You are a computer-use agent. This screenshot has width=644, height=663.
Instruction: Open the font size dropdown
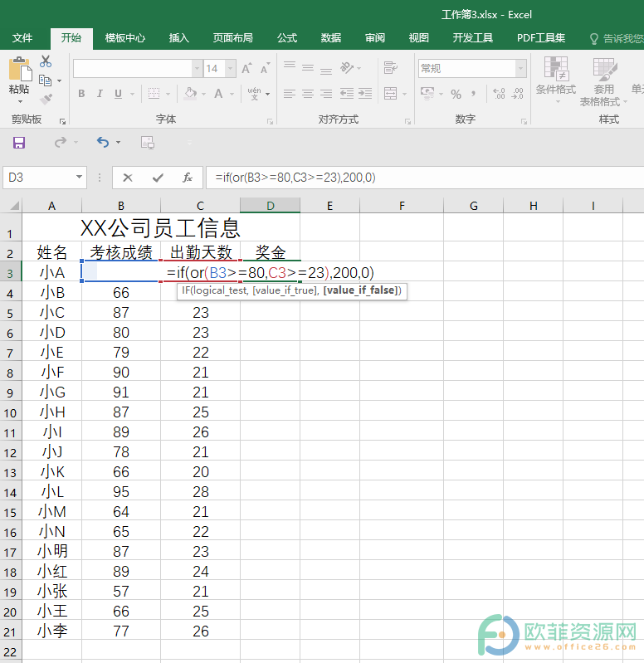tap(231, 69)
